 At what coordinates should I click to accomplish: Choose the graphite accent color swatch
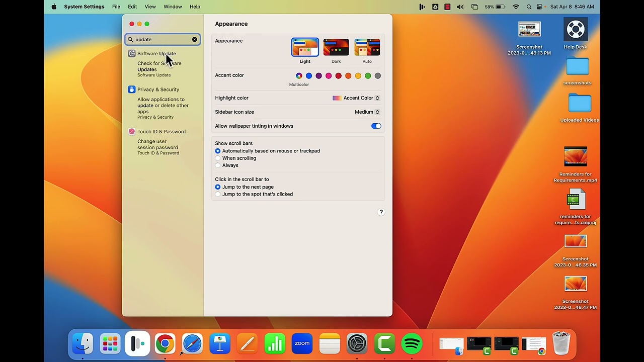[378, 76]
